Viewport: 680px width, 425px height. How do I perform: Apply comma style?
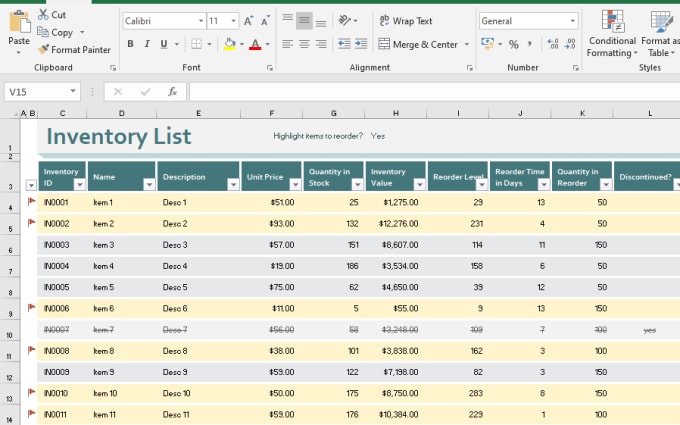pos(530,44)
